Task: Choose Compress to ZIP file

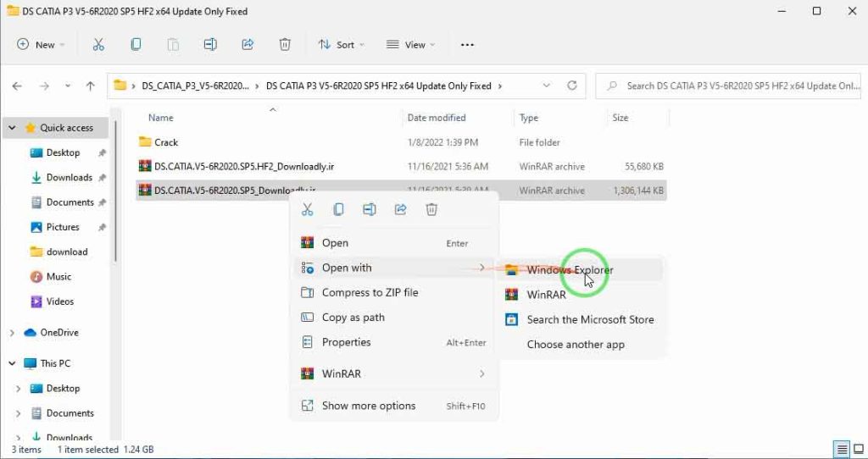Action: pyautogui.click(x=370, y=292)
